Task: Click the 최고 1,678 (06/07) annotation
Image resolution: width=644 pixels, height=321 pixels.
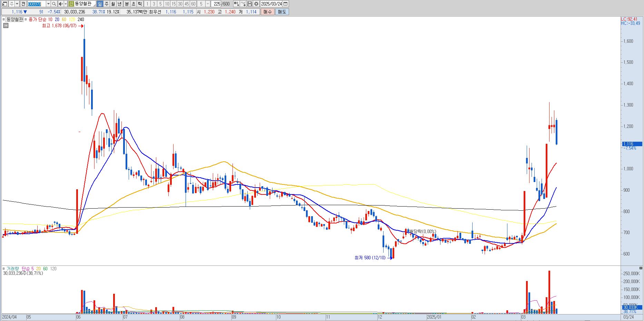Action: point(59,26)
